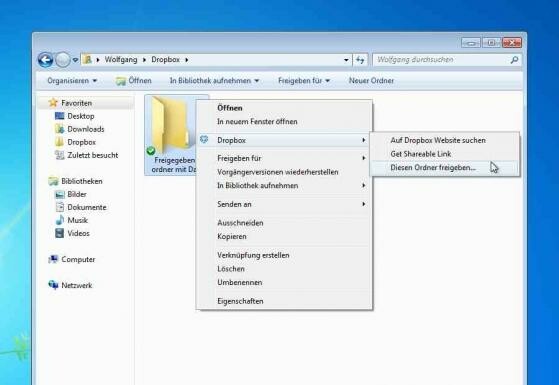Choose Ausschneiden in the context menu
The width and height of the screenshot is (559, 385).
coord(284,223)
